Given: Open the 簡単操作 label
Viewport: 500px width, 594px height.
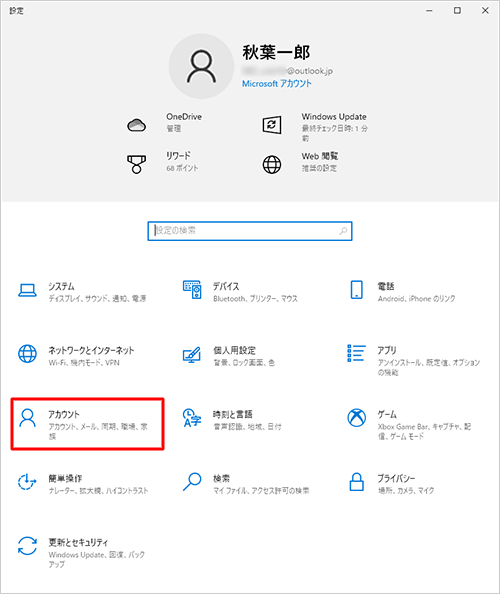Looking at the screenshot, I should click(x=65, y=478).
